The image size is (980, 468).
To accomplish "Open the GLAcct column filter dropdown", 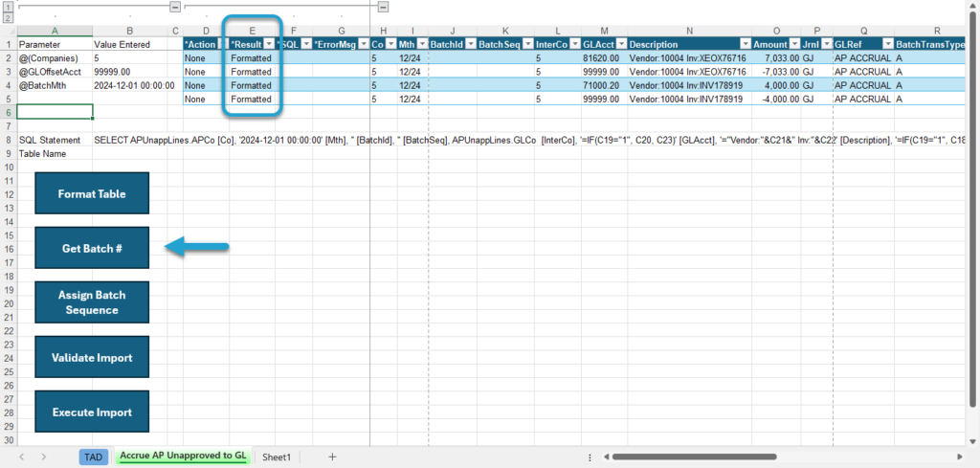I will [x=620, y=44].
